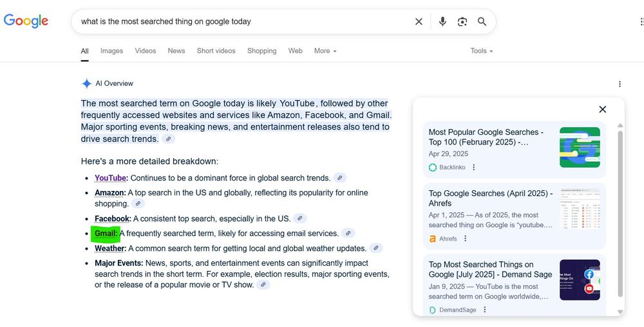Click the 'Major Events:' bold label

(x=118, y=263)
